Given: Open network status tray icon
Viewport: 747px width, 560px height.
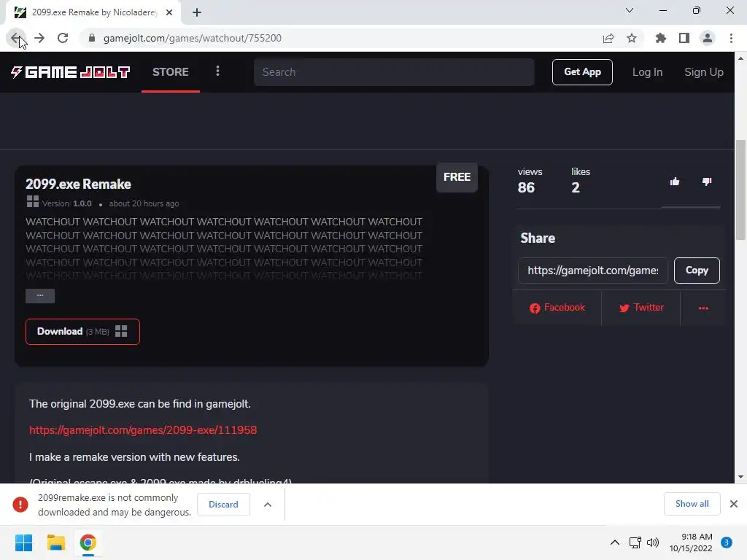Looking at the screenshot, I should 635,542.
